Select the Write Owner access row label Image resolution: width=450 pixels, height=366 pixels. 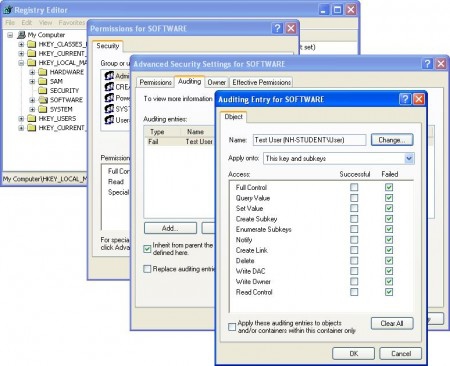click(x=253, y=282)
